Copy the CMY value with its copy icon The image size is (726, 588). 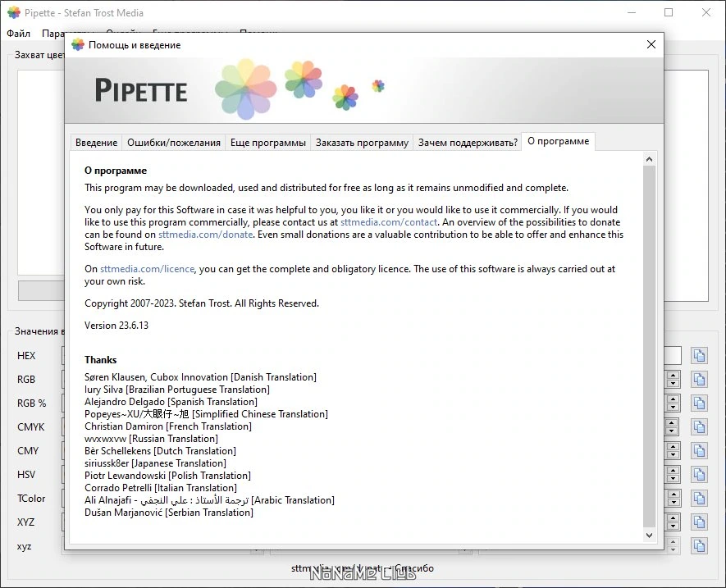[699, 450]
